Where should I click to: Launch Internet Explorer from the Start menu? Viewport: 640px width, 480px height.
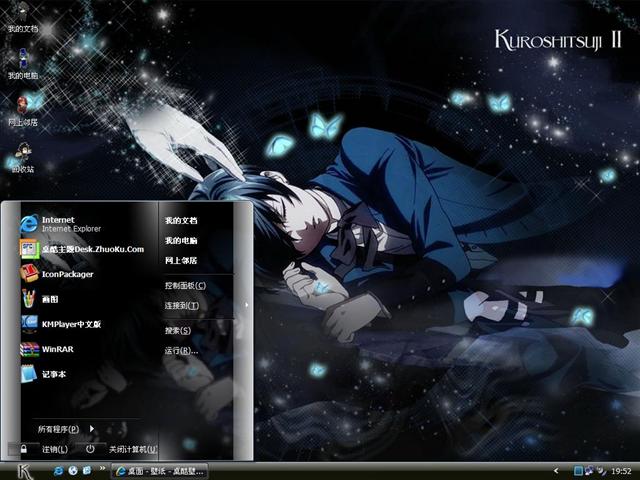[x=60, y=224]
